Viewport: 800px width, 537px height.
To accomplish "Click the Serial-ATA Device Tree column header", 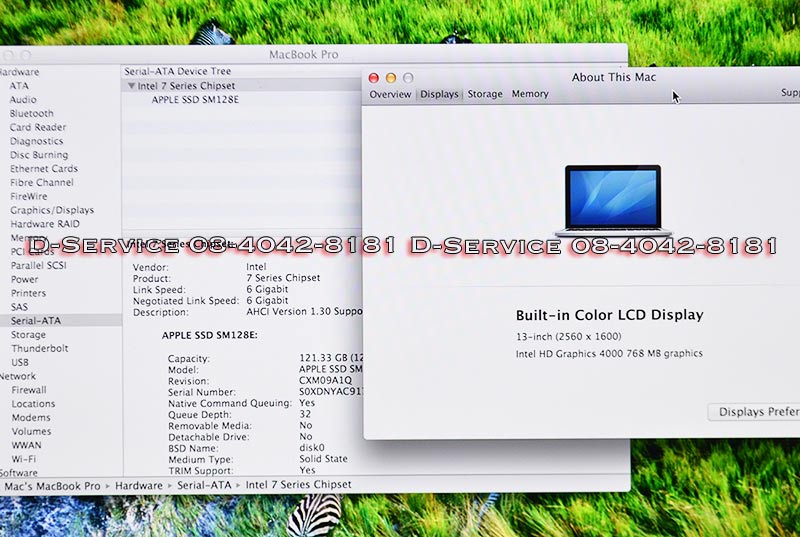I will click(x=178, y=71).
